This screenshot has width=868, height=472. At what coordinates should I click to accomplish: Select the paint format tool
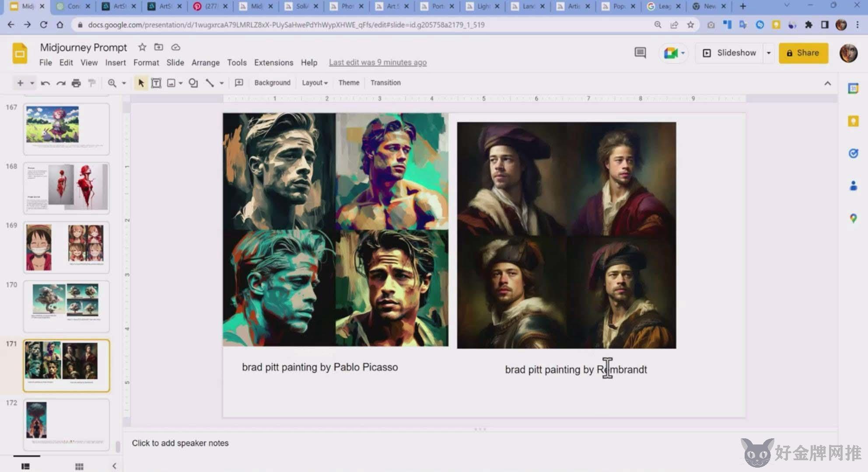tap(92, 83)
